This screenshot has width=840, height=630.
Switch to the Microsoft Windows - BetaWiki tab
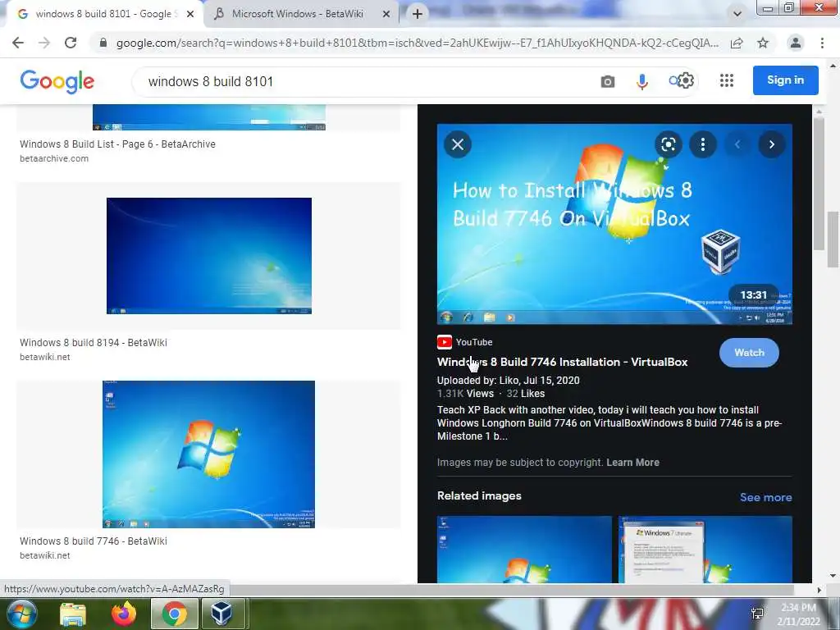297,14
